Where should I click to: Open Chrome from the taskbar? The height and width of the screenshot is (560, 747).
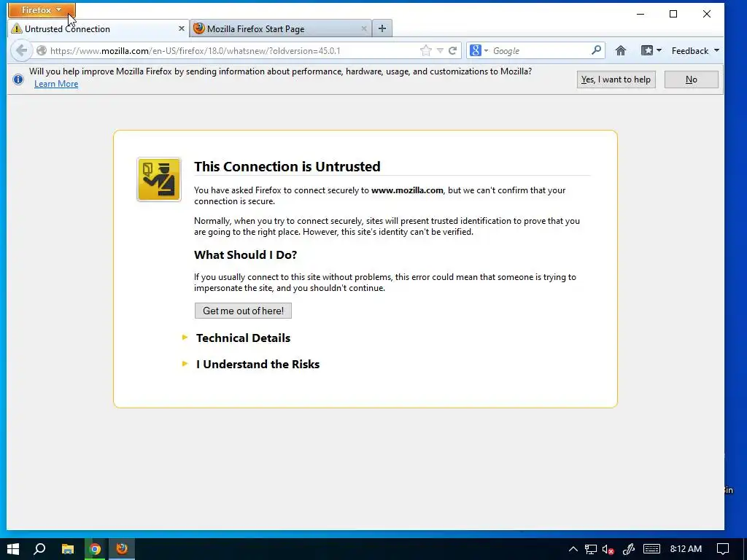[96, 549]
